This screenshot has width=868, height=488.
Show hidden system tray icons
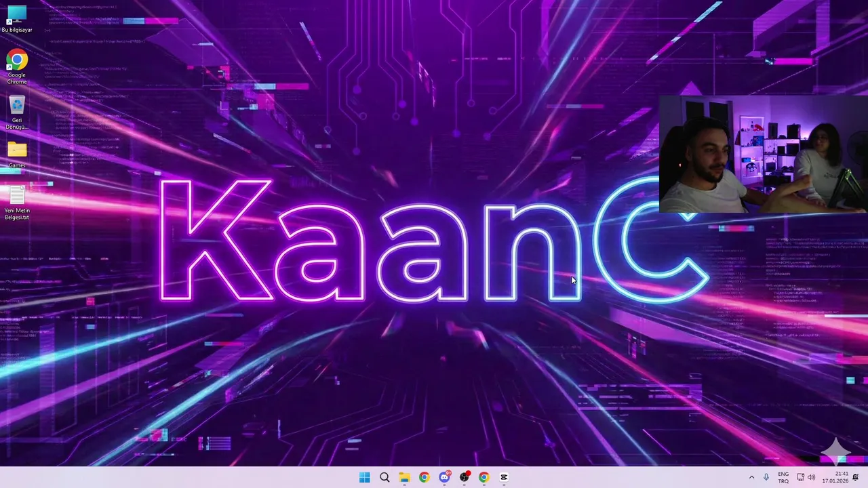pos(751,477)
